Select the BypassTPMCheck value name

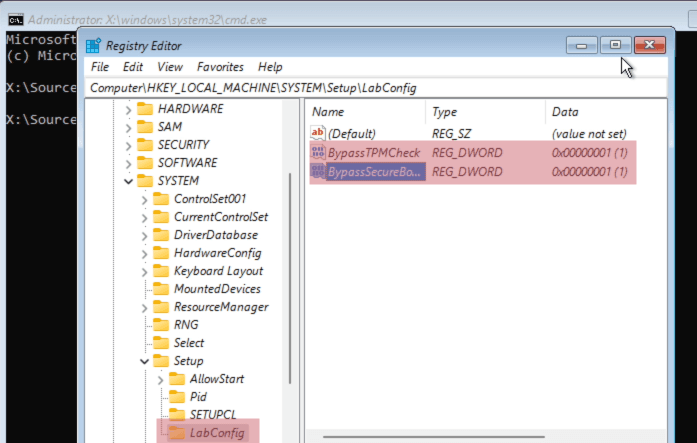point(374,153)
